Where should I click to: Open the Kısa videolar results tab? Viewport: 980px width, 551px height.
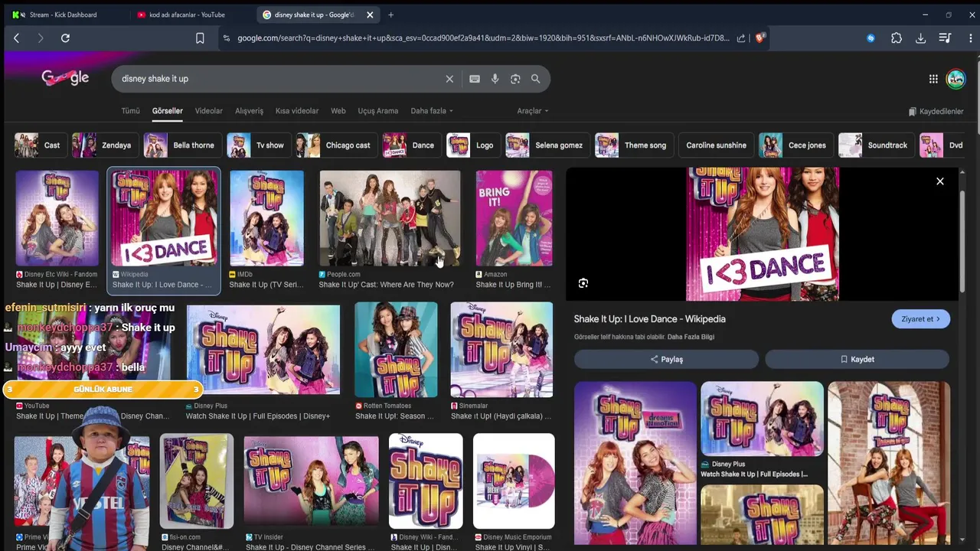point(297,111)
